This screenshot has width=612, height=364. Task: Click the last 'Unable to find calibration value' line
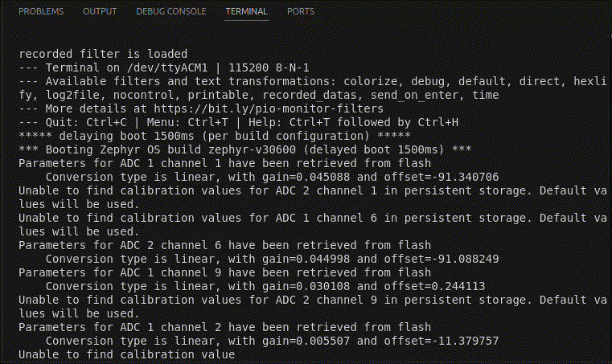127,354
